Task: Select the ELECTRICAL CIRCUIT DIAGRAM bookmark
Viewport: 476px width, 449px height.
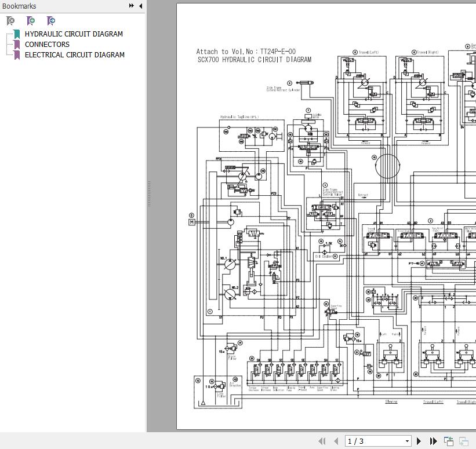Action: pyautogui.click(x=75, y=55)
